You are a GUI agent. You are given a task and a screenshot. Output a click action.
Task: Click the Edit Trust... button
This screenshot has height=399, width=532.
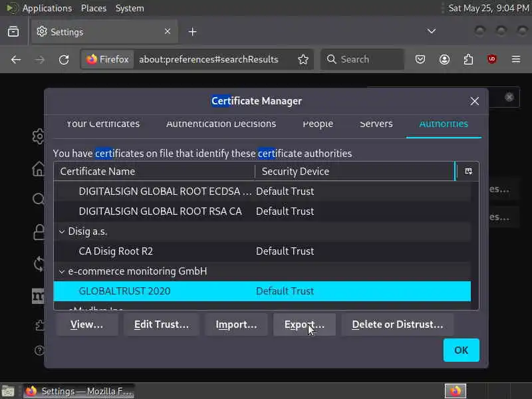click(x=162, y=325)
